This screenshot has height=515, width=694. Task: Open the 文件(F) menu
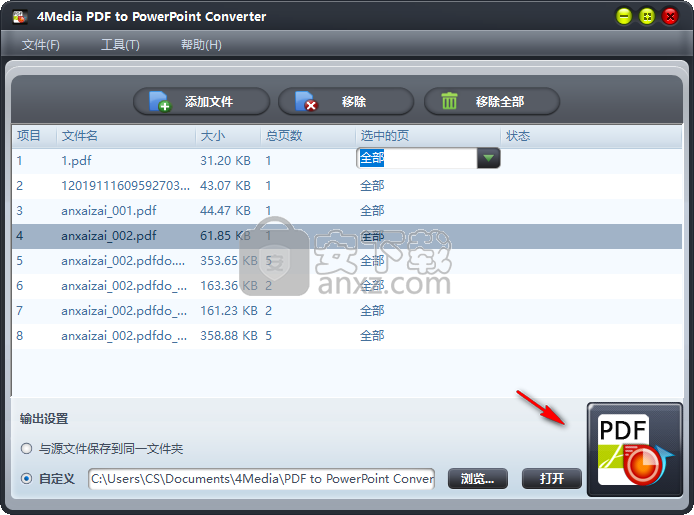[41, 45]
